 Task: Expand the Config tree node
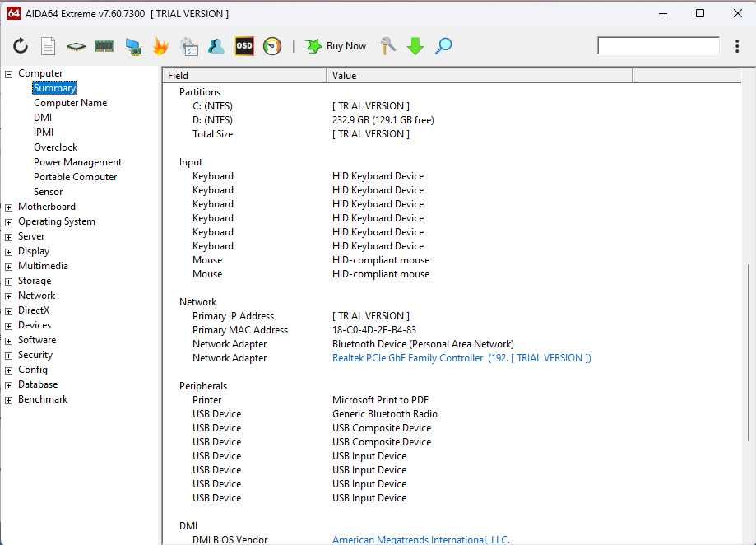[x=9, y=370]
